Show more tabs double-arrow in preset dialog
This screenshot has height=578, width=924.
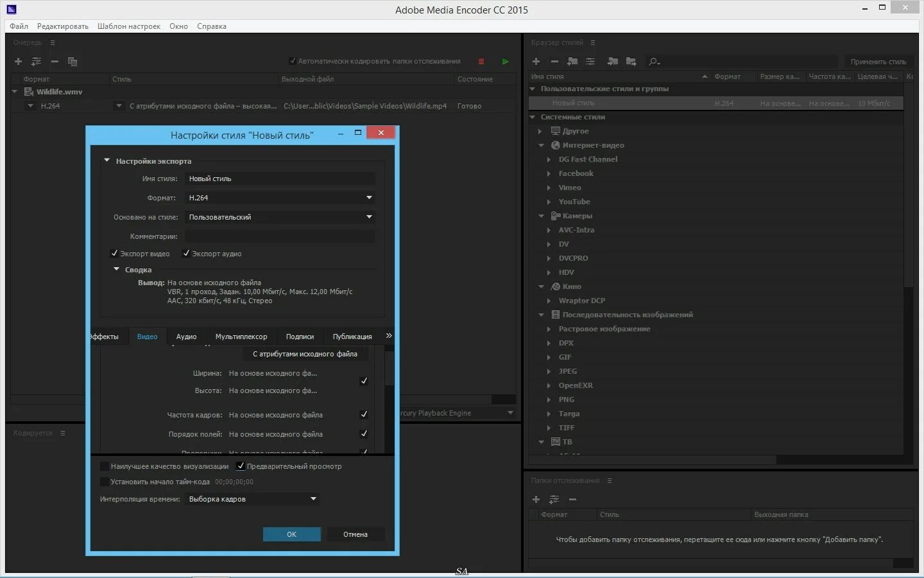click(389, 336)
